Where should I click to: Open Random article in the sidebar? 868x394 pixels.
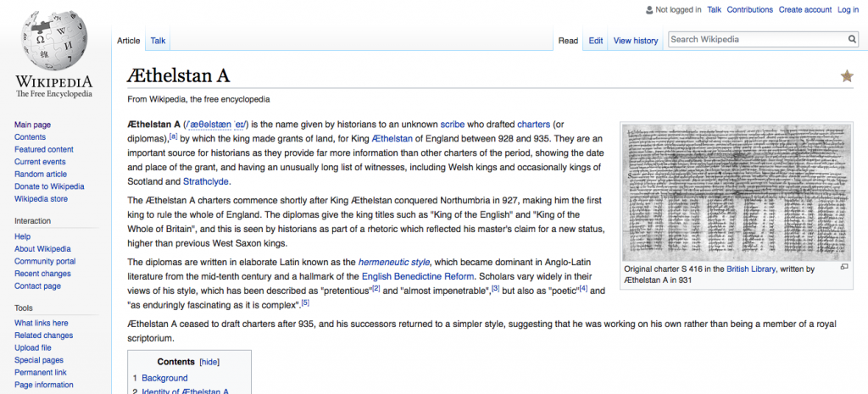click(x=41, y=174)
